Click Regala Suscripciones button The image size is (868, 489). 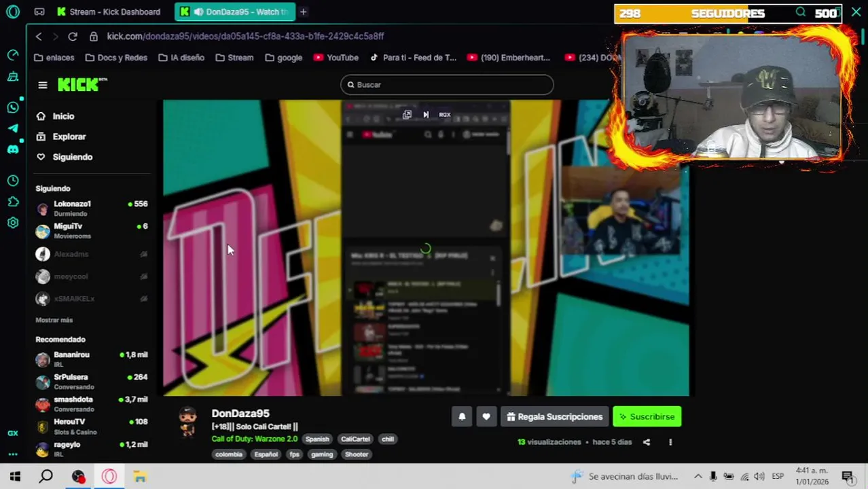click(x=554, y=416)
